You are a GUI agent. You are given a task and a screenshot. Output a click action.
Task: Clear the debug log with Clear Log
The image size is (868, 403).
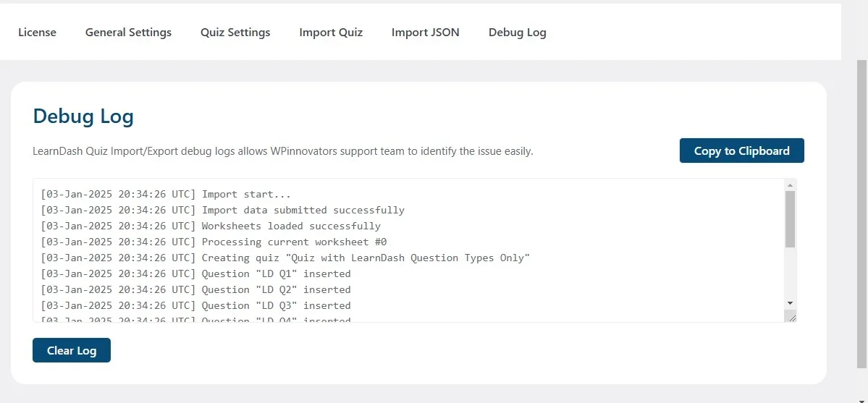click(72, 350)
